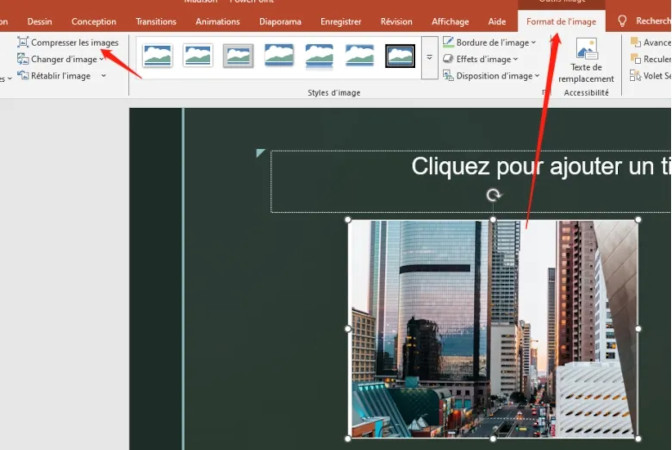Click the lightbulb search icon

(x=622, y=21)
